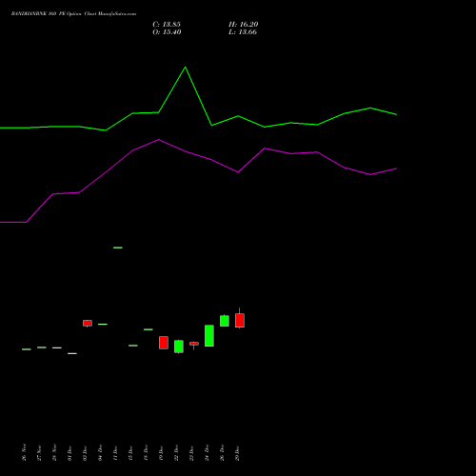Select the red candle for 29 Dec
Image resolution: width=476 pixels, height=476 pixels.
click(240, 320)
